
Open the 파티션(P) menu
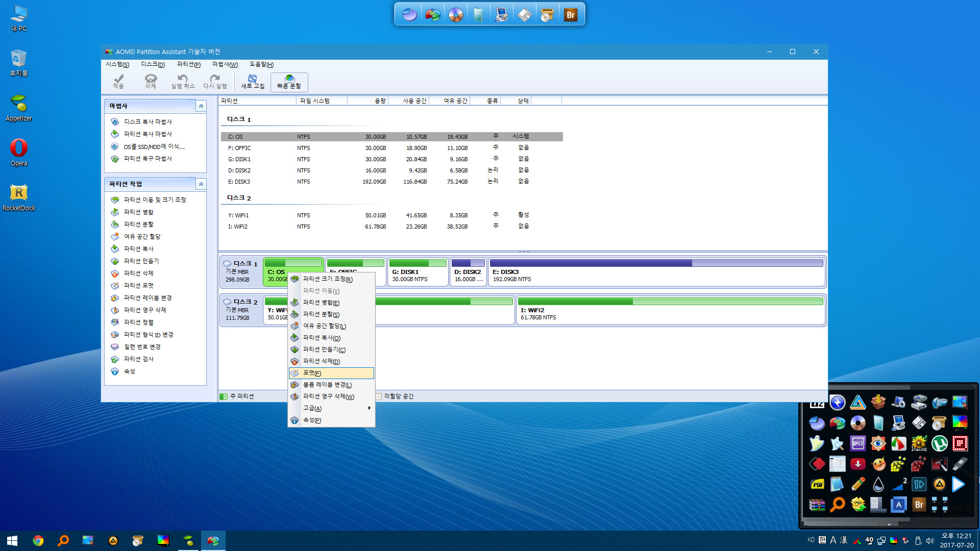click(x=189, y=64)
